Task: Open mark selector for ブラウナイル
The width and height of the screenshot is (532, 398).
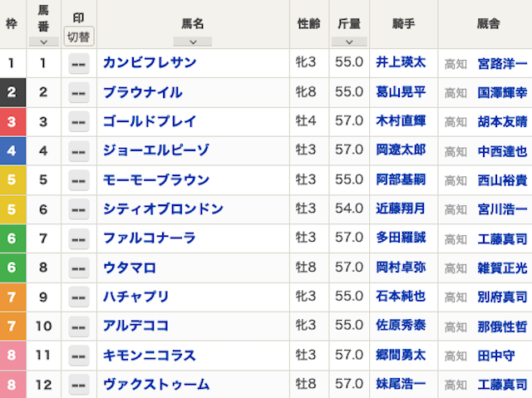Action: point(79,92)
